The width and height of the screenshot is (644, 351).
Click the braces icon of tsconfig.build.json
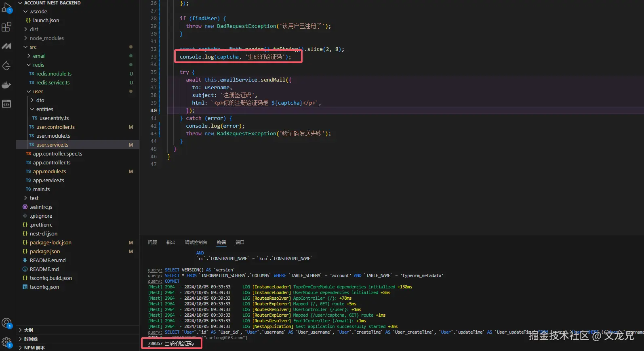click(25, 278)
